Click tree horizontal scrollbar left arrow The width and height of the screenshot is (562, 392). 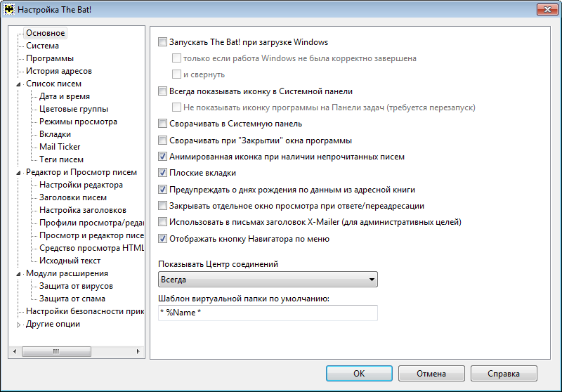pos(15,351)
